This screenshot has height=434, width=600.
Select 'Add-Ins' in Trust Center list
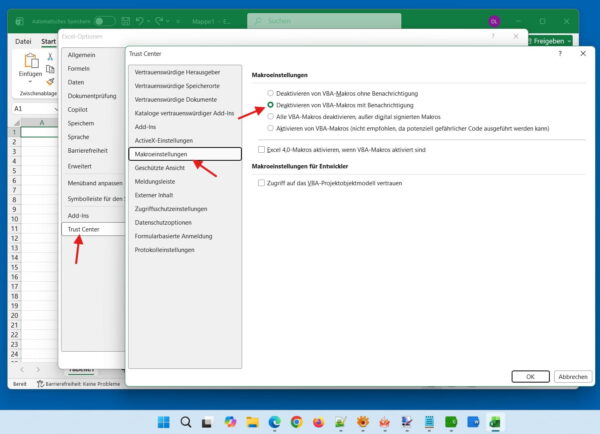point(185,127)
